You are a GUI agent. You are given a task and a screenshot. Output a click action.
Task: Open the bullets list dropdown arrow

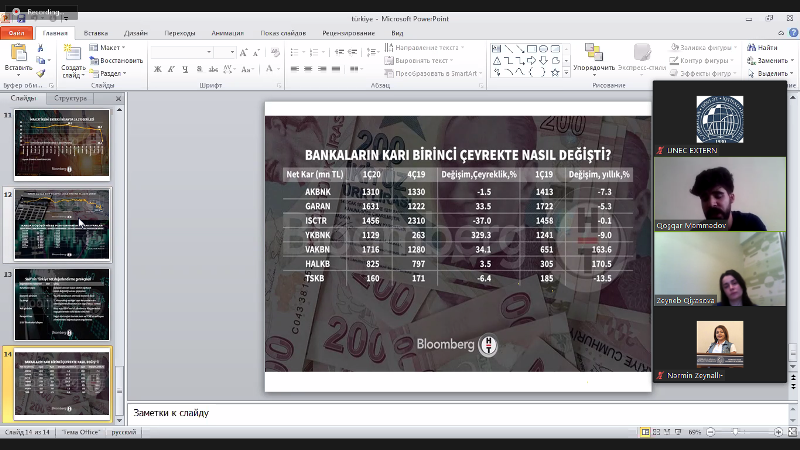click(303, 52)
